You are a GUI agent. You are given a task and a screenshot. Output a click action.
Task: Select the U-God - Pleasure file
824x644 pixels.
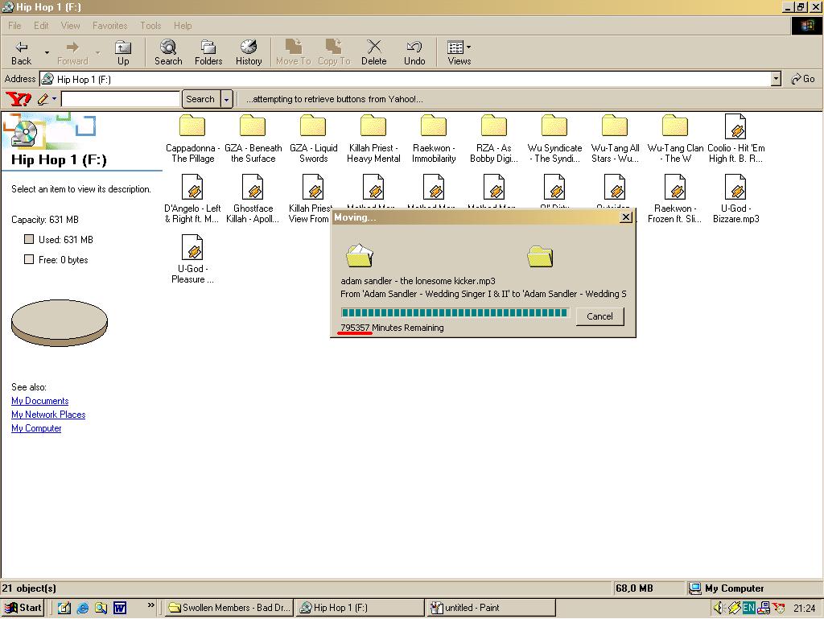192,259
